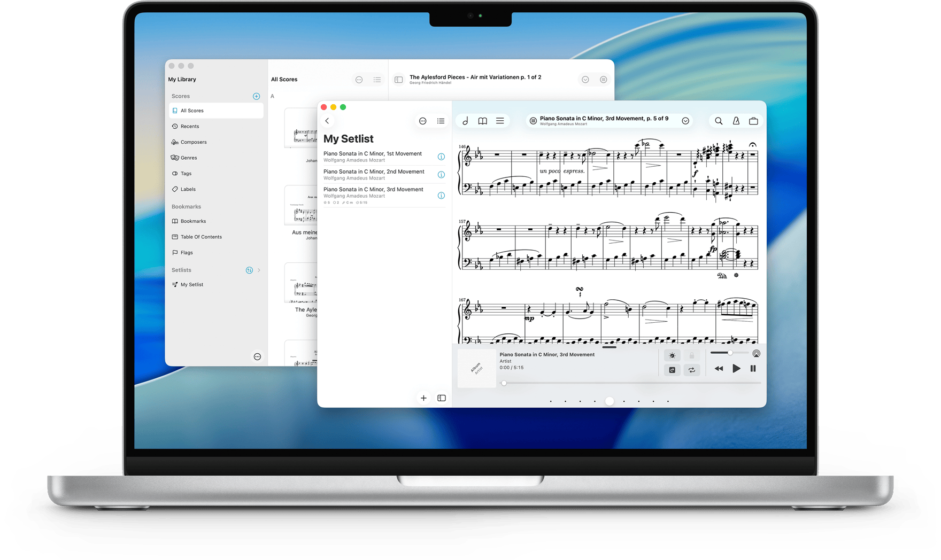Expand the Setlists section chevron
This screenshot has height=560, width=941.
tap(259, 270)
